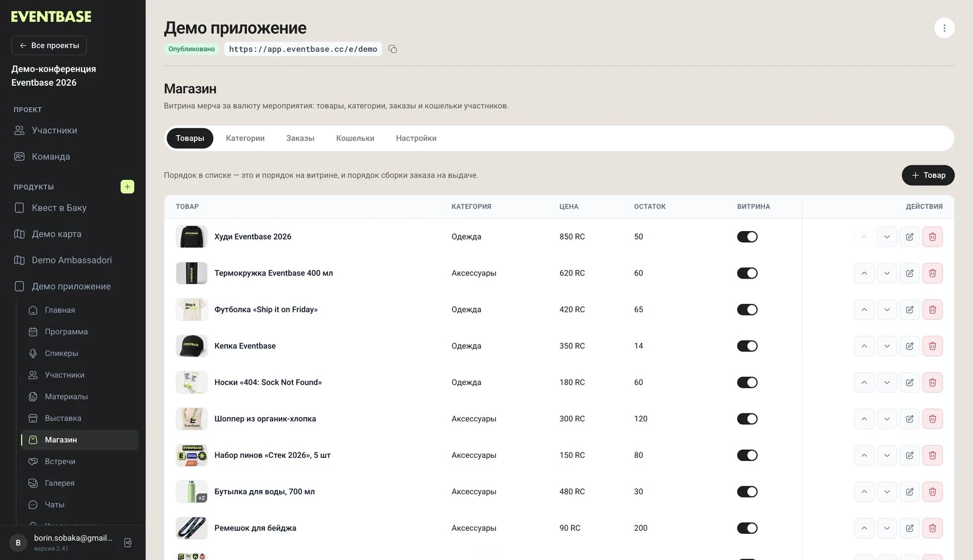Copy the demo app URL

[x=393, y=49]
